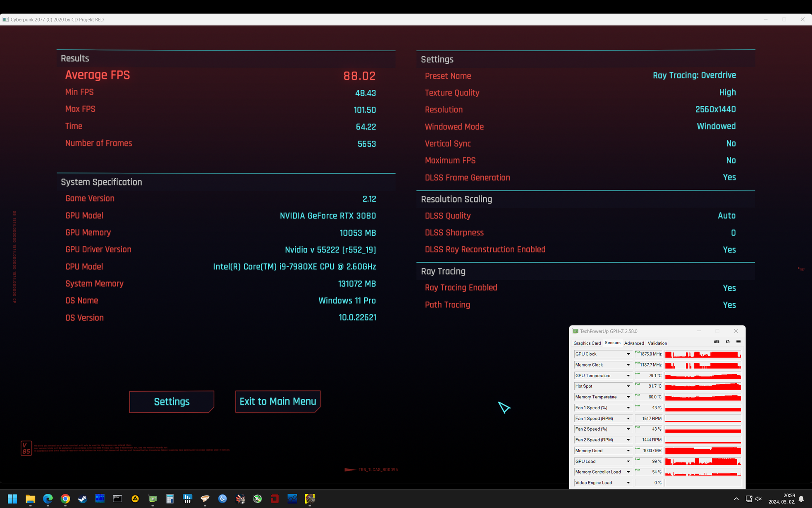Open the blue wave-graph taskbar app
The width and height of the screenshot is (812, 508).
292,498
